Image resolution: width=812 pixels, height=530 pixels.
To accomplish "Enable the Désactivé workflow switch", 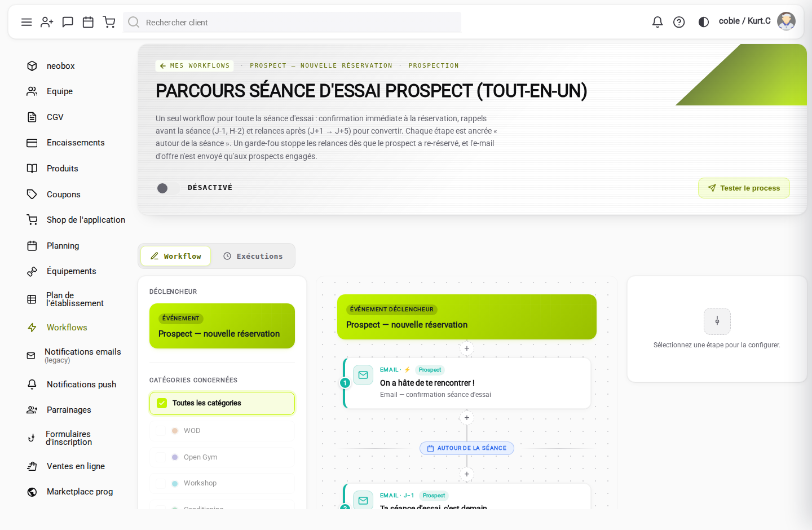I will 167,188.
